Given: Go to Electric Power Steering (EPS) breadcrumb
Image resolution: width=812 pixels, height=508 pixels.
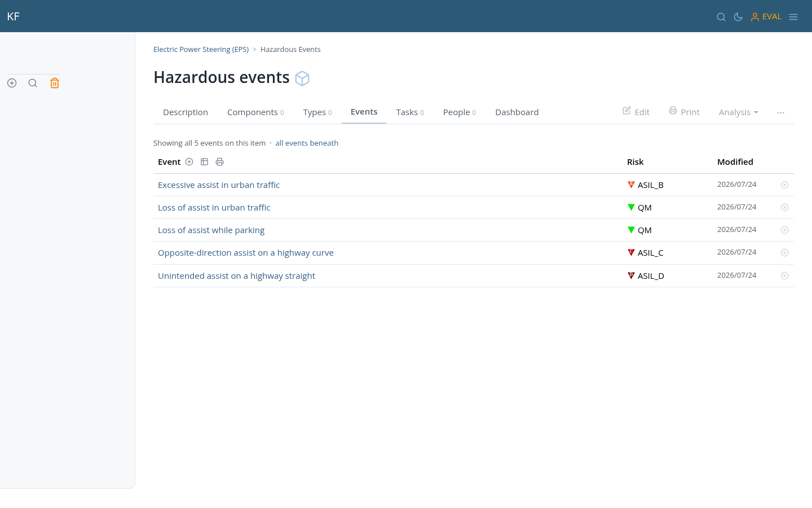Looking at the screenshot, I should coord(201,50).
